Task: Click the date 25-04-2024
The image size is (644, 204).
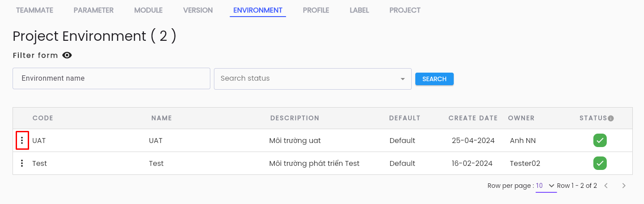Action: pos(473,141)
